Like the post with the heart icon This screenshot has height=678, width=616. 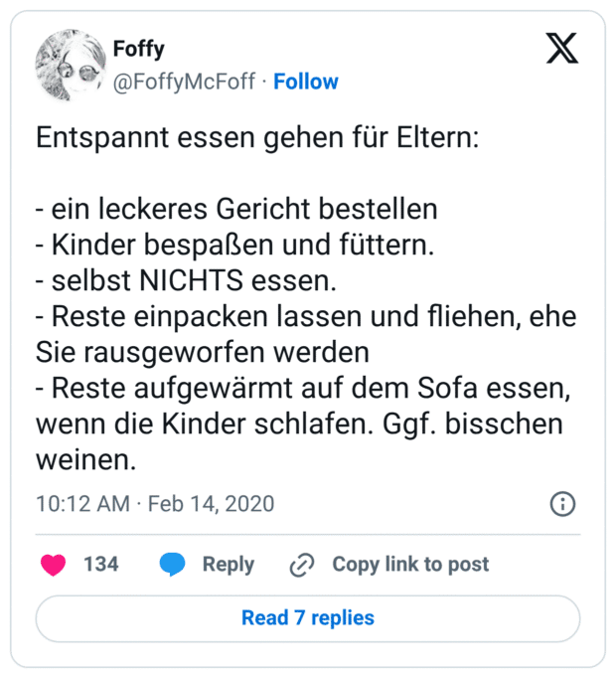pyautogui.click(x=53, y=565)
